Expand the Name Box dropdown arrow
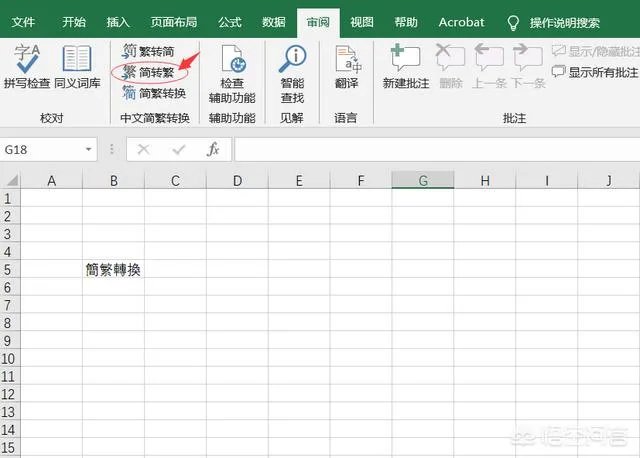The width and height of the screenshot is (640, 458). point(89,149)
